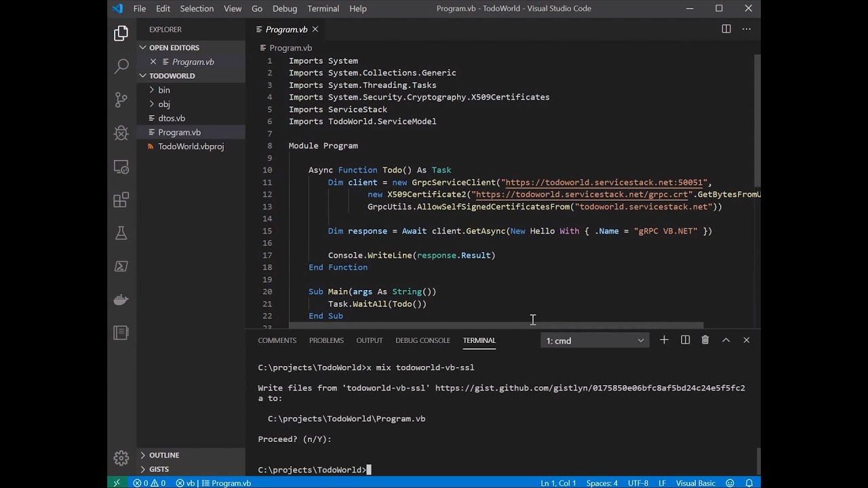Kill terminal with trash icon
Screen dimensions: 868x488
pyautogui.click(x=705, y=340)
